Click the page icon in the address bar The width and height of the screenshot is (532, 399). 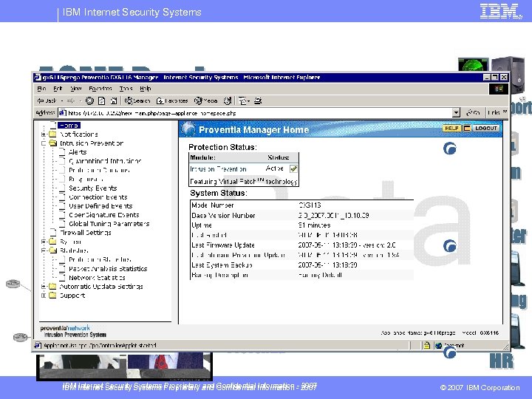[x=62, y=113]
